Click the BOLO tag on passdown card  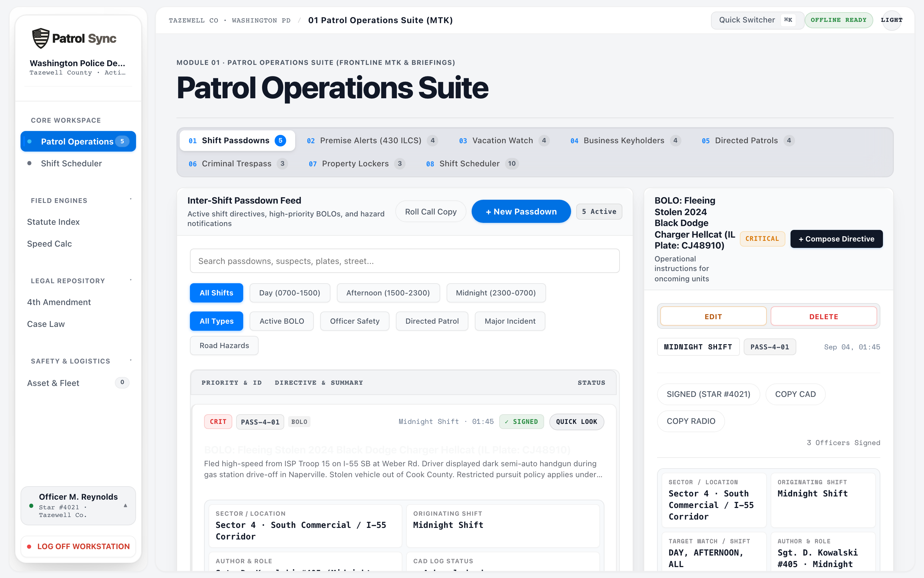click(299, 422)
